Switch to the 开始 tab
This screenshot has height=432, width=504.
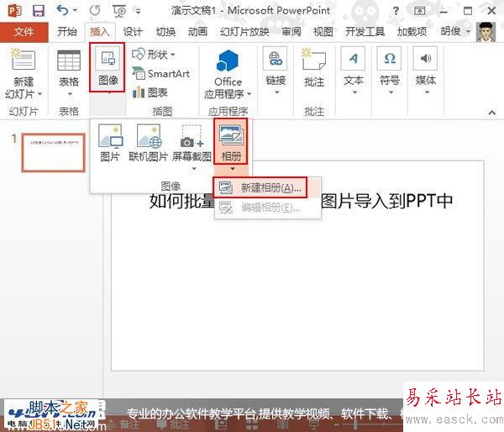[67, 32]
